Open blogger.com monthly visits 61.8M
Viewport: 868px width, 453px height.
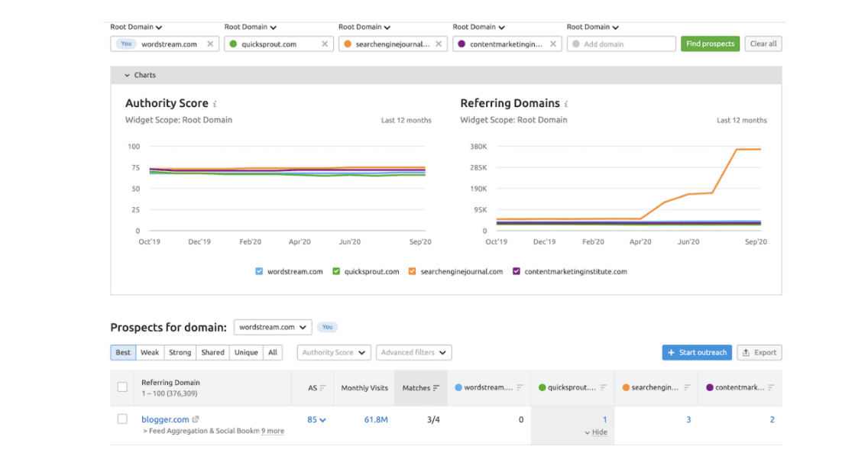pos(376,420)
